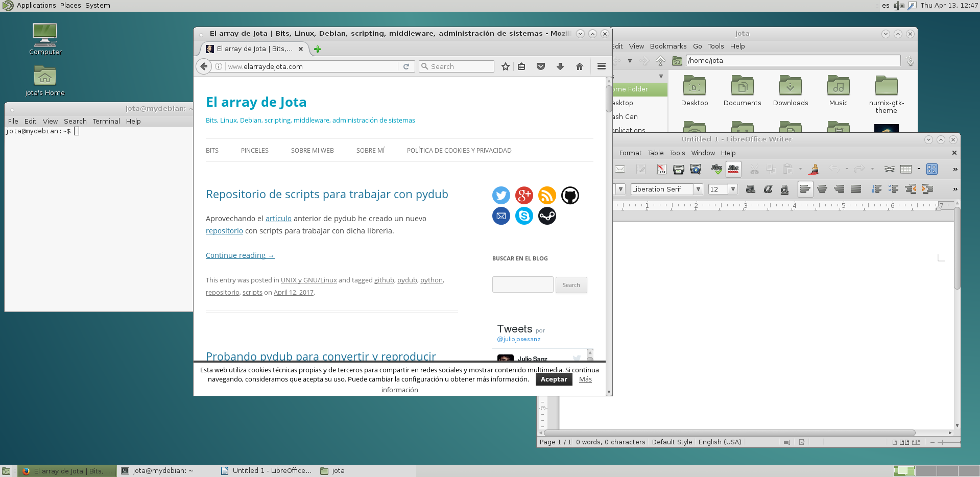Open the paragraph style dropdown arrow in Writer
Image resolution: width=980 pixels, height=477 pixels.
pyautogui.click(x=620, y=189)
